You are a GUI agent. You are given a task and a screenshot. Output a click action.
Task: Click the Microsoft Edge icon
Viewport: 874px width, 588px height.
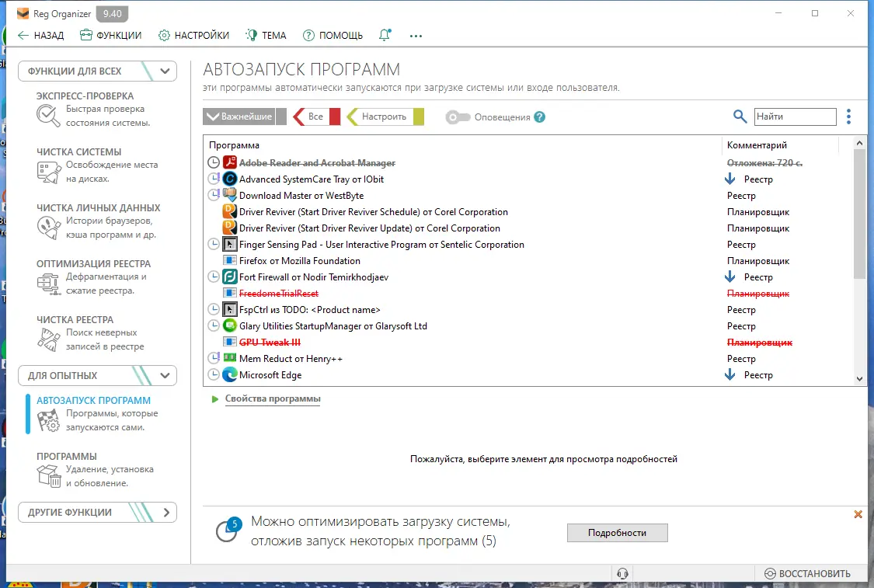[230, 375]
